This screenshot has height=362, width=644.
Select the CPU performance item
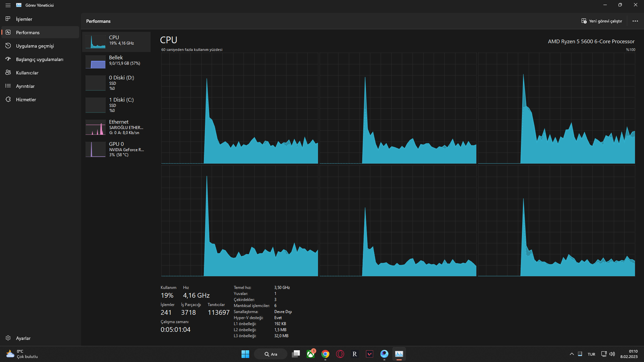[116, 42]
